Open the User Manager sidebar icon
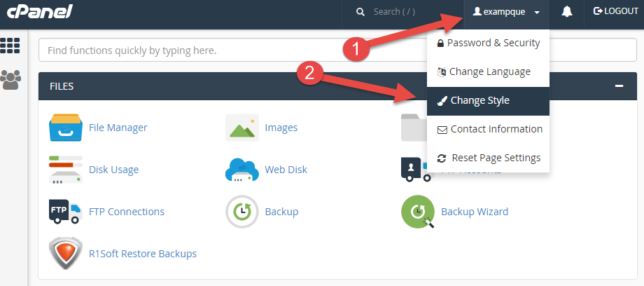 10,79
